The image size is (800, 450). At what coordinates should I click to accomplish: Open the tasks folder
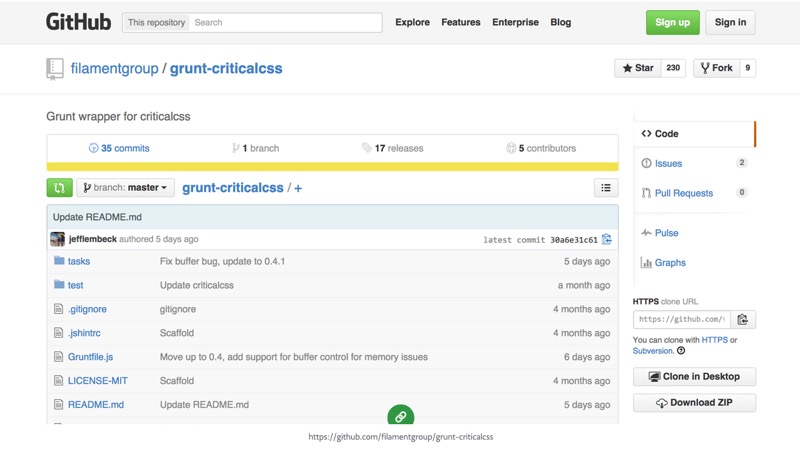78,261
